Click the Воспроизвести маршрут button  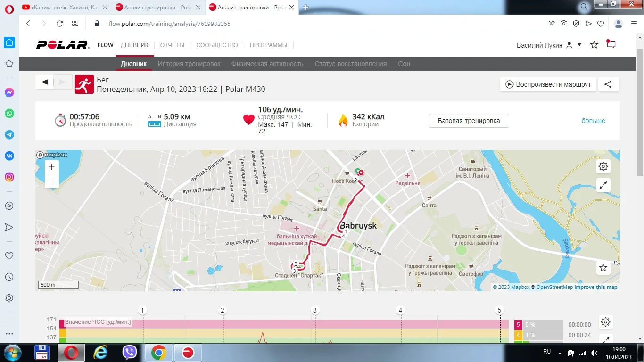pos(548,84)
